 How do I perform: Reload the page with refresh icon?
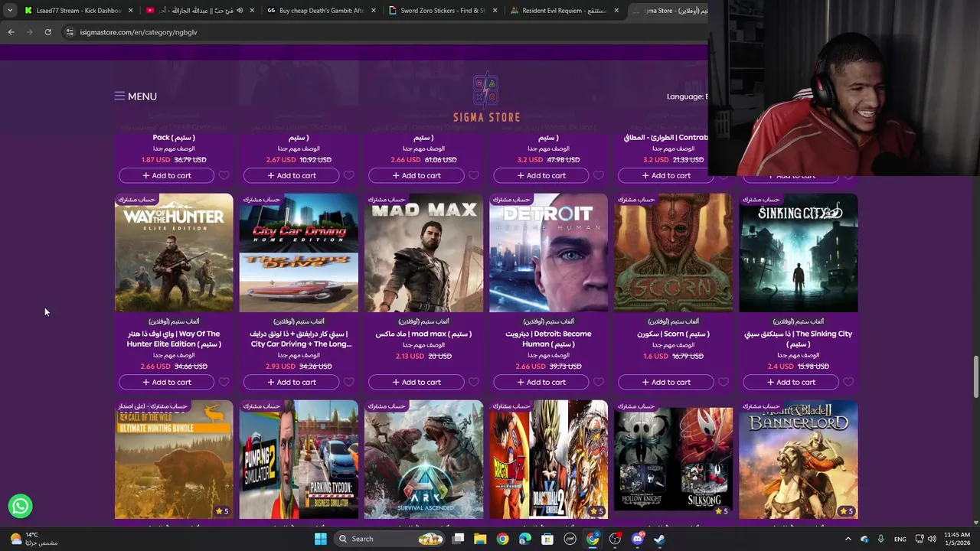tap(47, 32)
